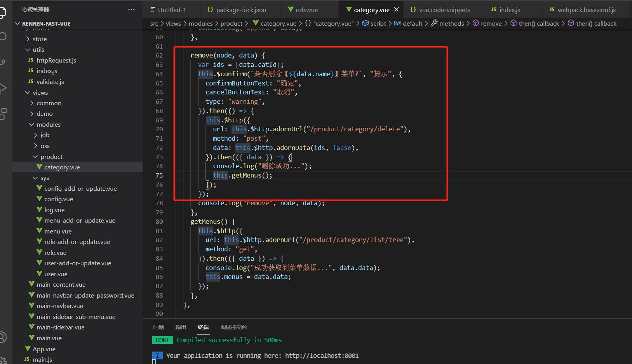Image resolution: width=632 pixels, height=364 pixels.
Task: Open the Search view in activity bar
Action: [x=3, y=37]
